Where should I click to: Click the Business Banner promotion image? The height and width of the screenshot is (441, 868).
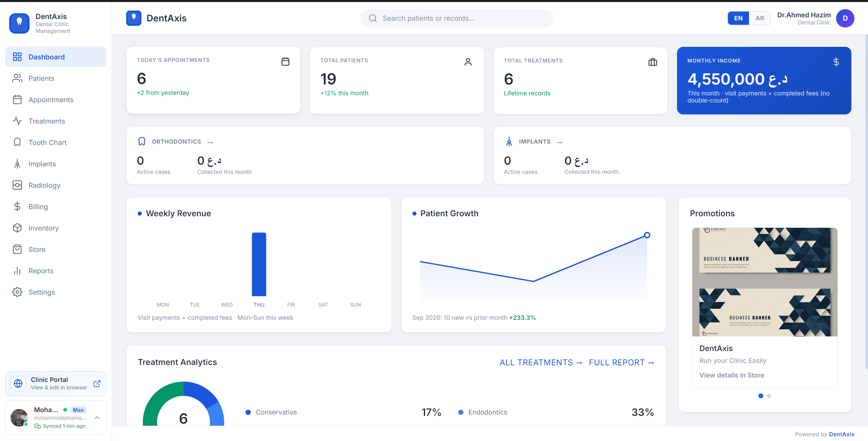click(765, 282)
